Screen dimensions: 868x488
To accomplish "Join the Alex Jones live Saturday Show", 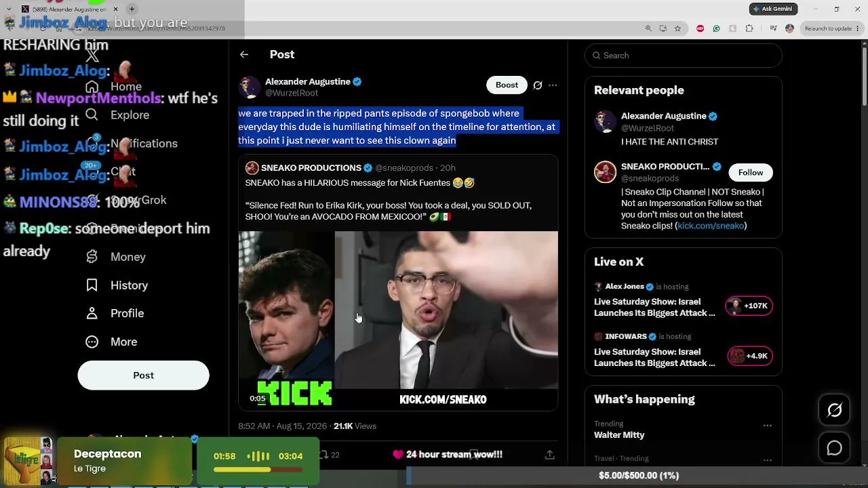I will click(x=654, y=307).
